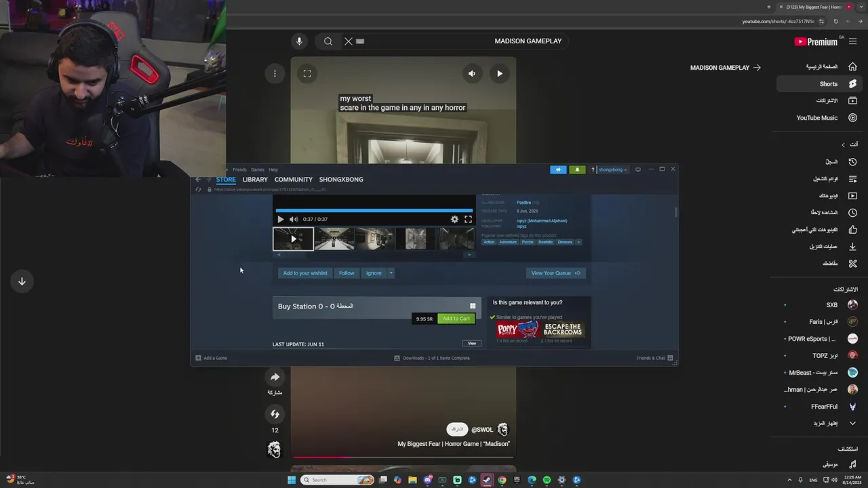This screenshot has width=868, height=488.
Task: Click YouTube voice search microphone
Action: point(299,41)
